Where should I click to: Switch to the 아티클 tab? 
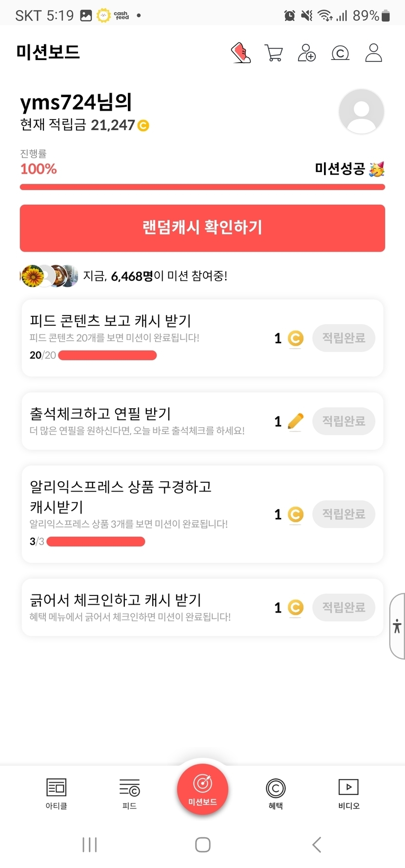click(x=56, y=793)
